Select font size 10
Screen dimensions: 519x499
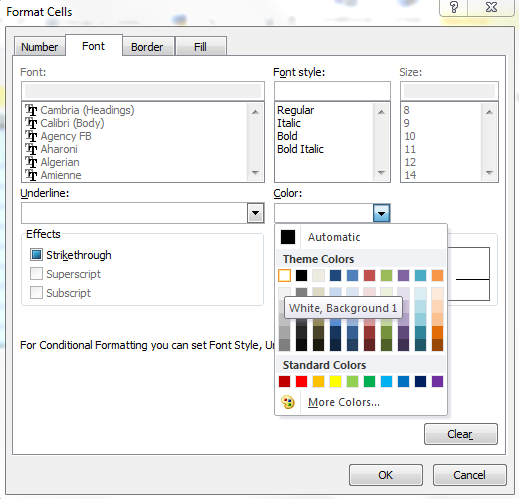410,136
